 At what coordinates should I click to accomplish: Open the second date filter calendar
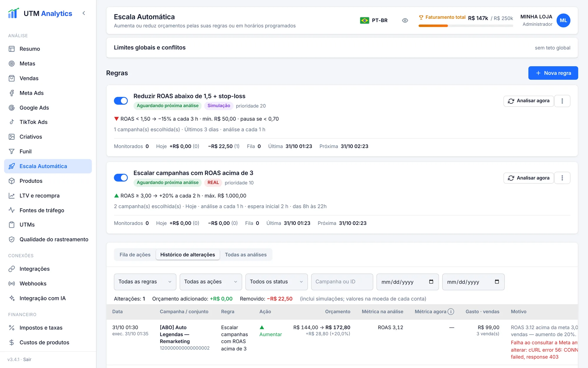(x=497, y=282)
